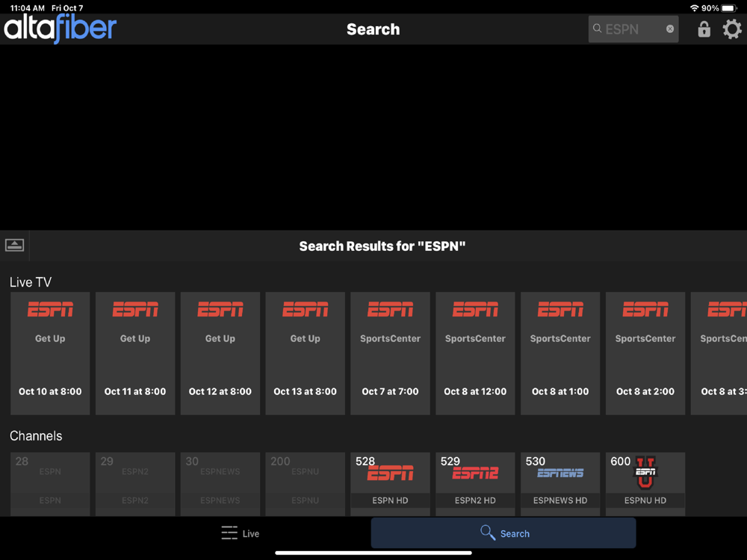Image resolution: width=747 pixels, height=560 pixels.
Task: Collapse the video player panel icon
Action: click(14, 245)
